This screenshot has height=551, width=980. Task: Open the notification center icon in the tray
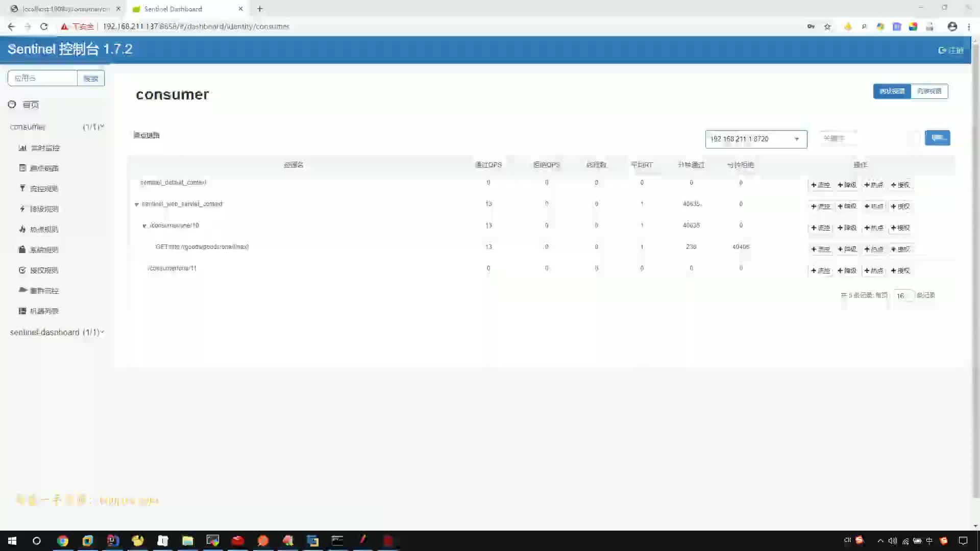[x=963, y=541]
